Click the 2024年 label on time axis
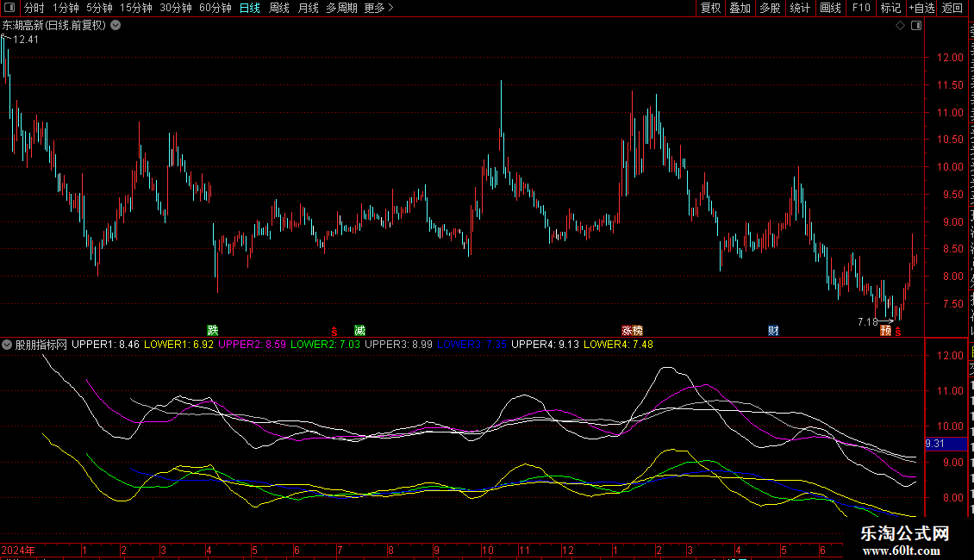 pos(19,551)
